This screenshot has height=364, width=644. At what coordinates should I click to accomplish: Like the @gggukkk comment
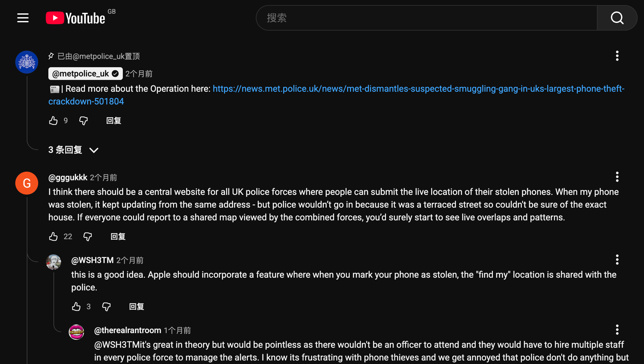(x=53, y=237)
